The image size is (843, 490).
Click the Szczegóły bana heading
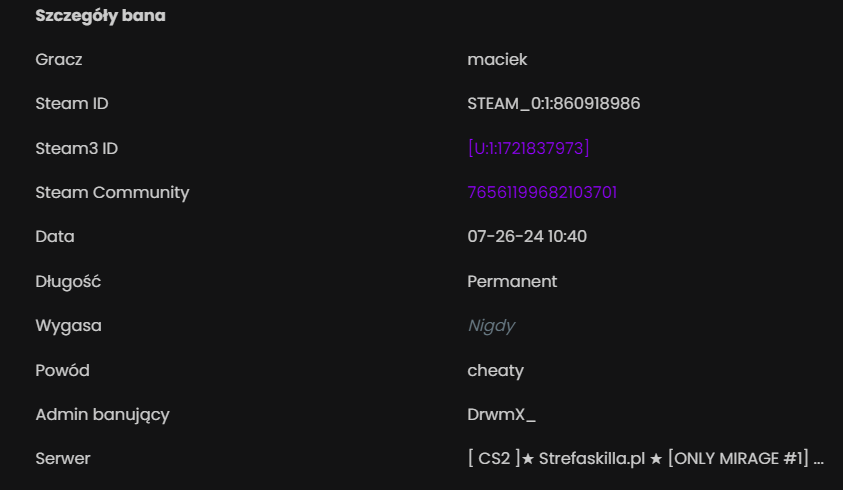tap(101, 16)
